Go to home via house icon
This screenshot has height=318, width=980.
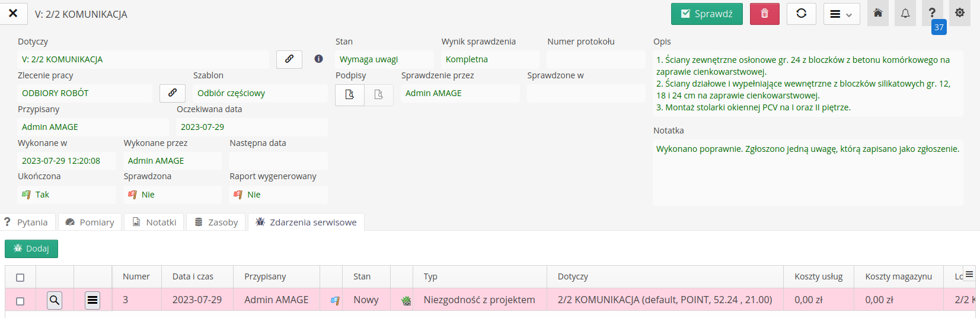click(877, 13)
